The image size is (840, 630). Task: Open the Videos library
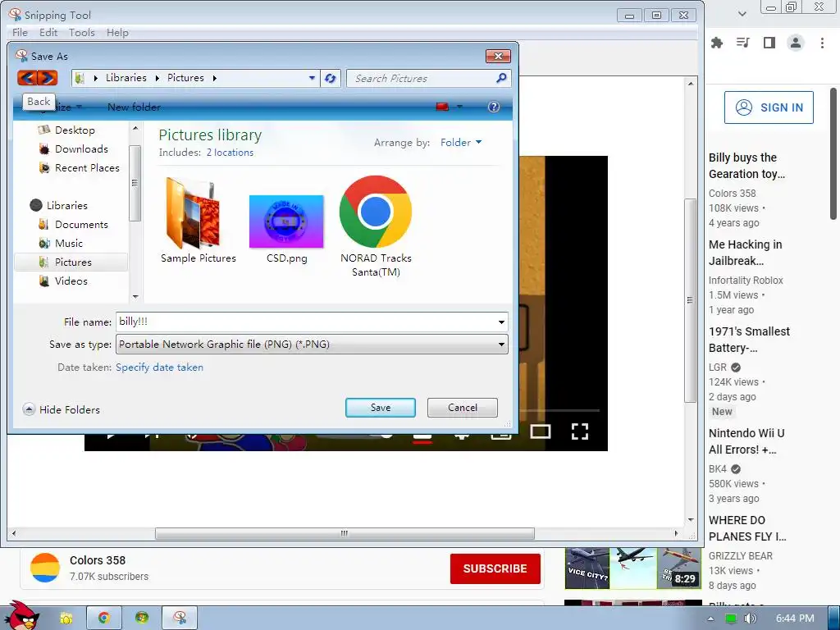tap(71, 281)
